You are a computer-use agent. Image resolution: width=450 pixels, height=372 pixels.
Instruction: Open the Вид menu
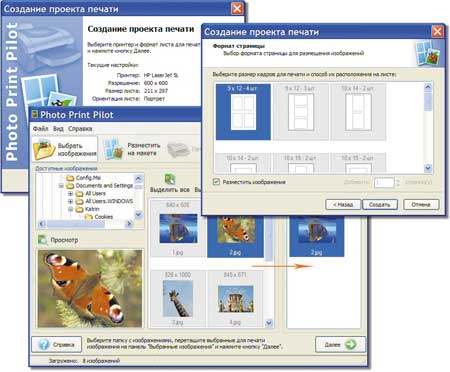pyautogui.click(x=58, y=129)
